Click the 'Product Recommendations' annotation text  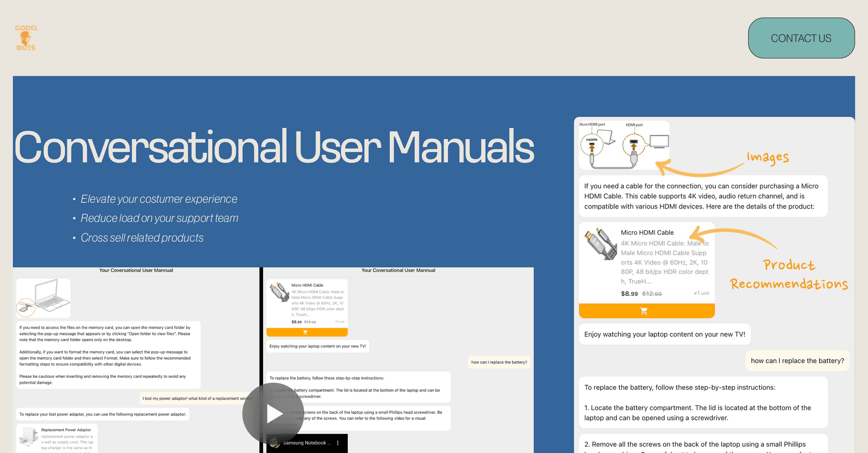coord(789,274)
